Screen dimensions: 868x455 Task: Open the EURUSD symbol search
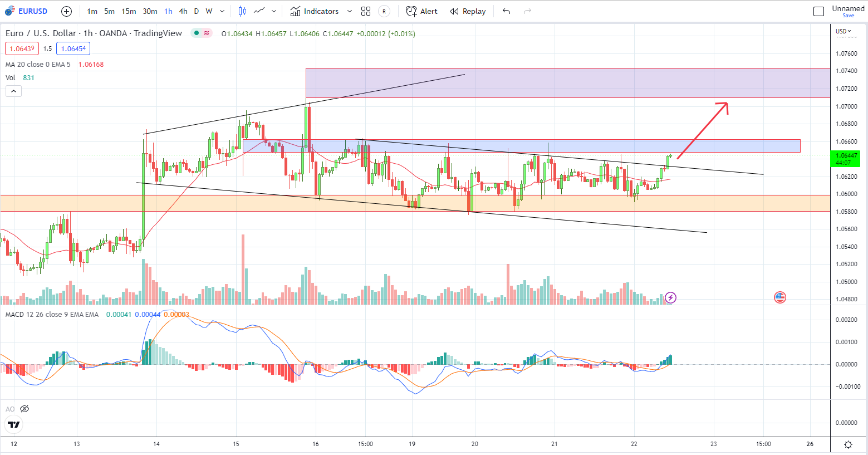click(x=26, y=11)
